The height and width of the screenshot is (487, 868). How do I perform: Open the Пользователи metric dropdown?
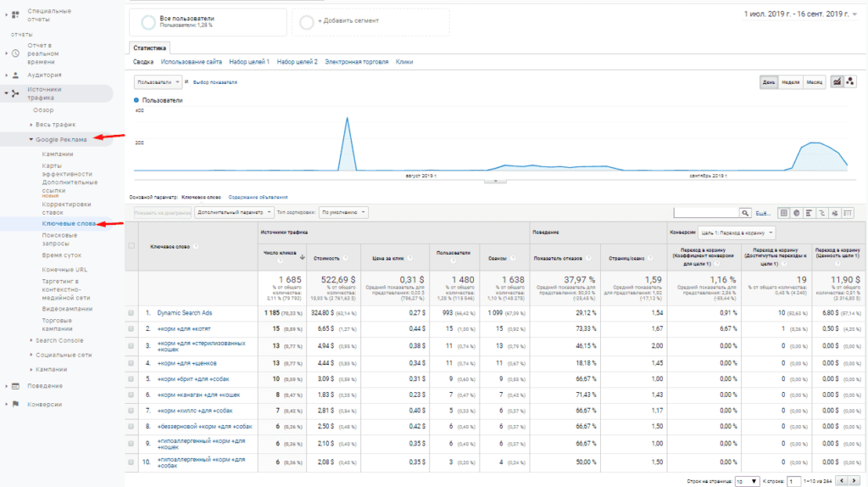click(159, 82)
